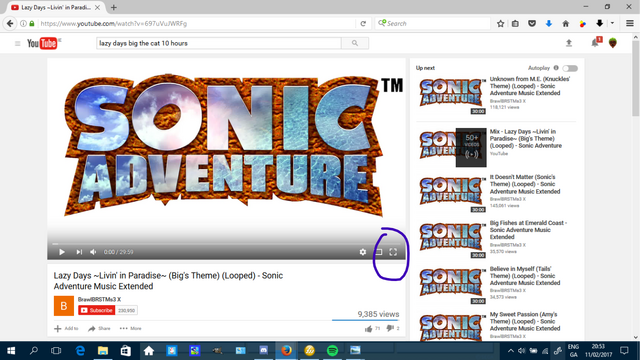Open My Sweet Passion Amy's Theme video
The image size is (640, 360).
525,321
